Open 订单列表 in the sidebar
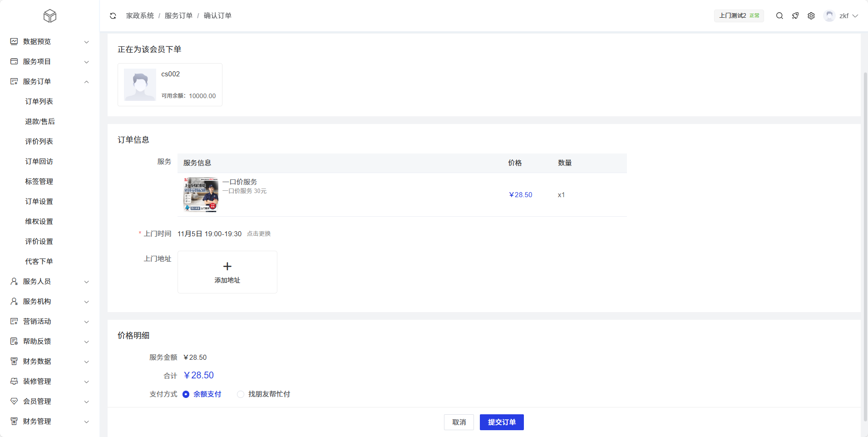868x437 pixels. (39, 102)
